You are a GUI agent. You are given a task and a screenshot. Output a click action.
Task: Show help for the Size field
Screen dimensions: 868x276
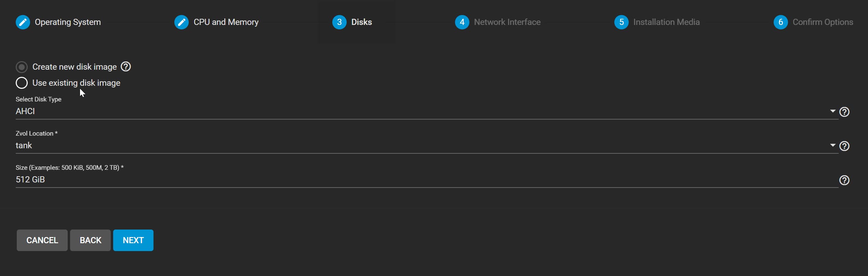(x=844, y=180)
